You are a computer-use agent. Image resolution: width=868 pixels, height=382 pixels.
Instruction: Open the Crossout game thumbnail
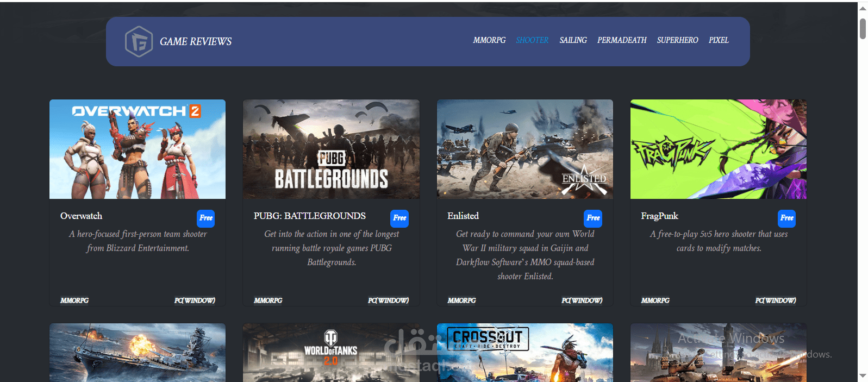click(x=525, y=353)
